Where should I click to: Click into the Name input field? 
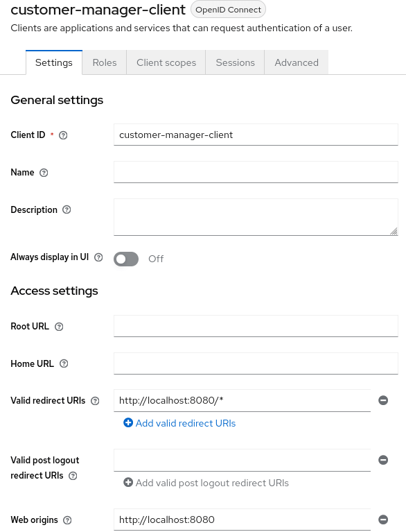(256, 172)
